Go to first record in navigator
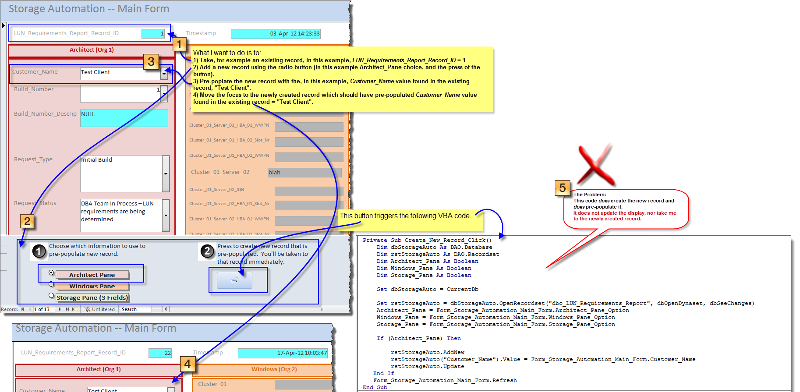The image size is (800, 392). [22, 309]
